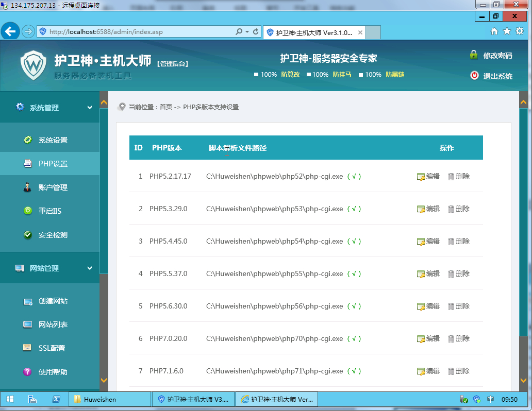532x411 pixels.
Task: Click the trash icon for PHP5.6.30.0 row
Action: tap(451, 306)
